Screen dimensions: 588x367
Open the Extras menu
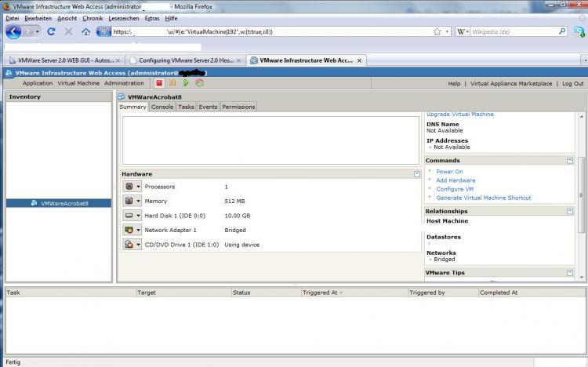pos(152,18)
